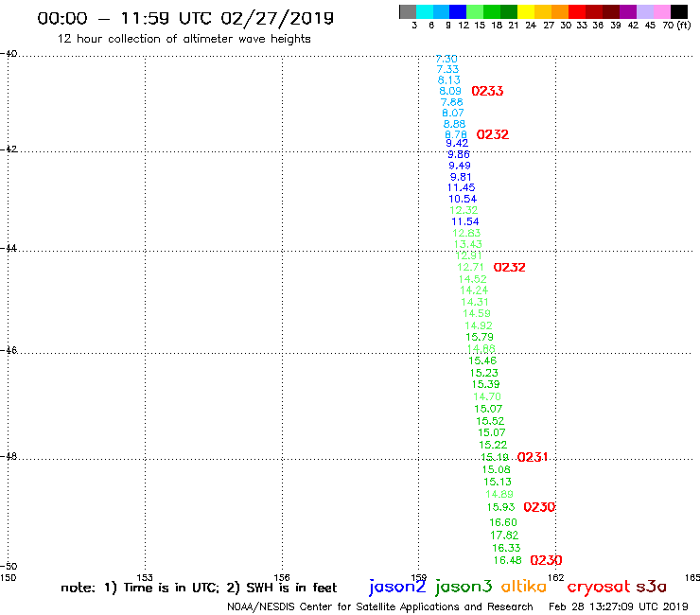Select the orange altika satellite label

tap(524, 587)
